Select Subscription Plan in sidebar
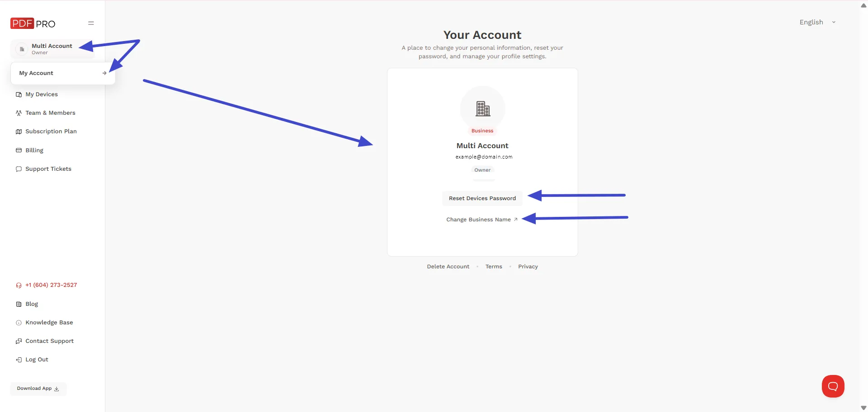The height and width of the screenshot is (412, 868). click(x=51, y=131)
